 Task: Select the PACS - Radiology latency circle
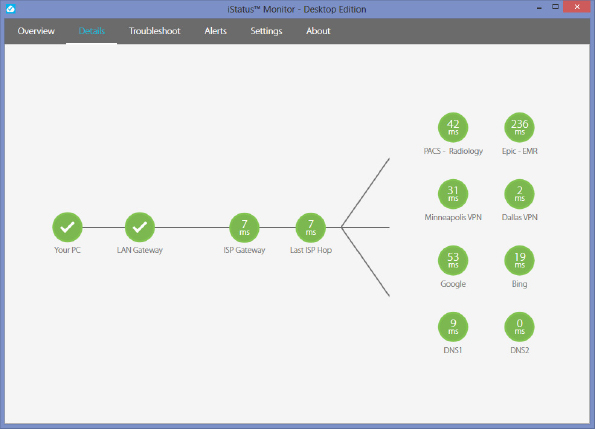tap(453, 127)
